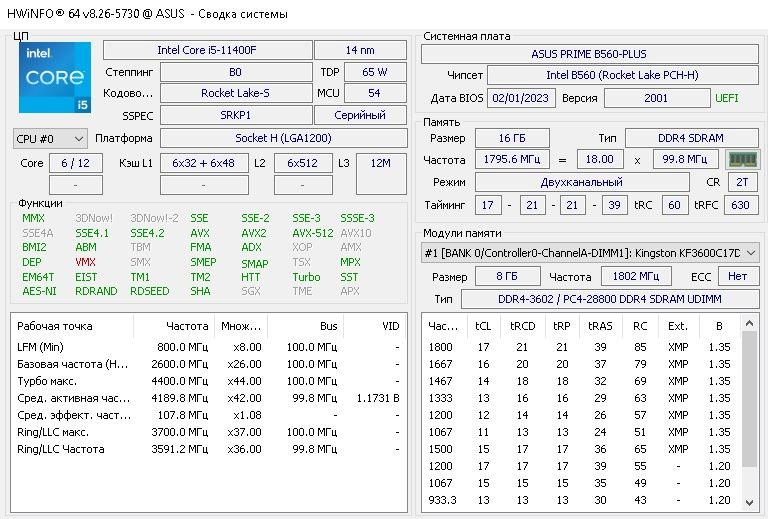Click the Socket H (LGA1200) platform field
Viewport: 768px width, 519px height.
click(x=284, y=138)
